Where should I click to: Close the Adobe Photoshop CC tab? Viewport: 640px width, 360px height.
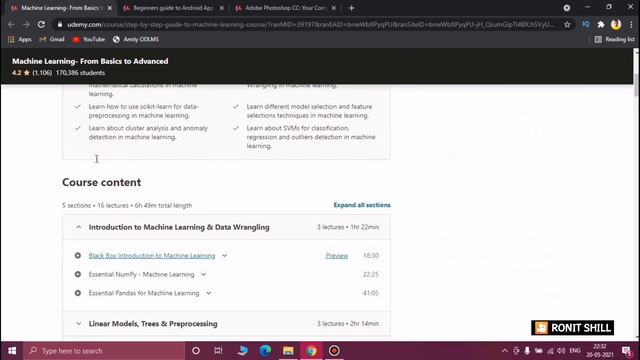point(333,8)
